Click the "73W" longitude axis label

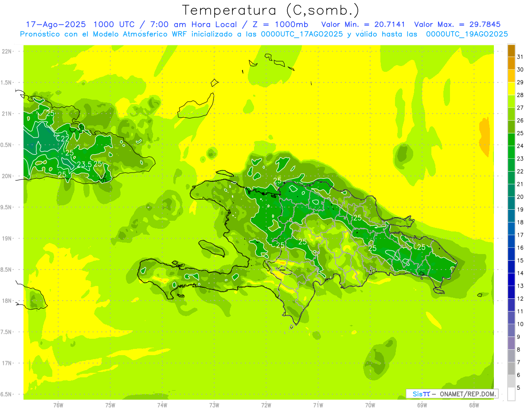[214, 405]
